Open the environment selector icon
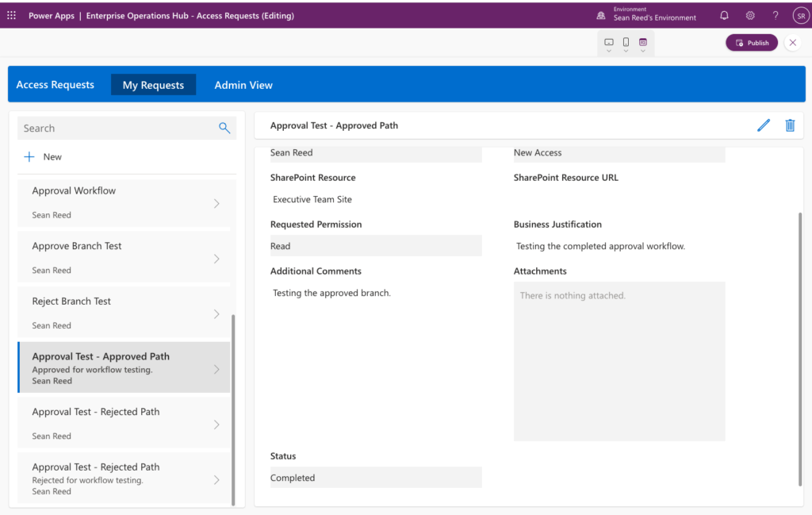This screenshot has height=515, width=812. (x=601, y=16)
